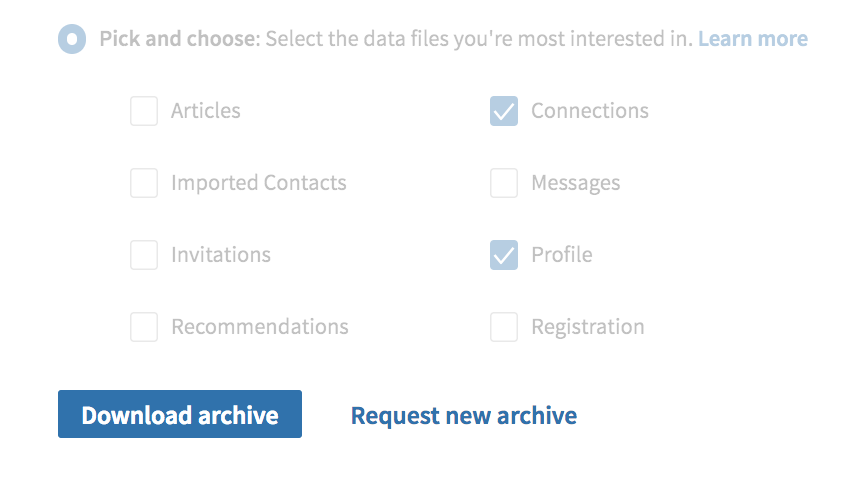Uncheck the Profile checkbox
The height and width of the screenshot is (496, 854).
click(504, 255)
